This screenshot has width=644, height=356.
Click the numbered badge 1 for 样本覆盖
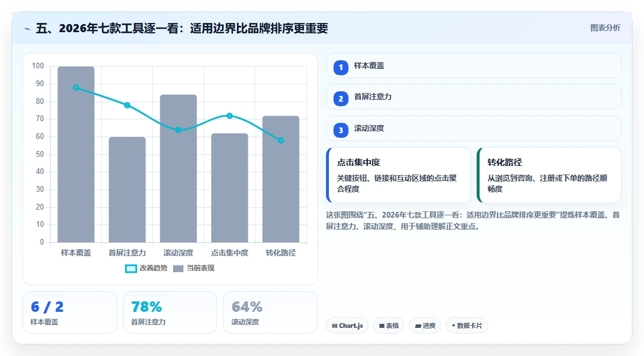[341, 67]
